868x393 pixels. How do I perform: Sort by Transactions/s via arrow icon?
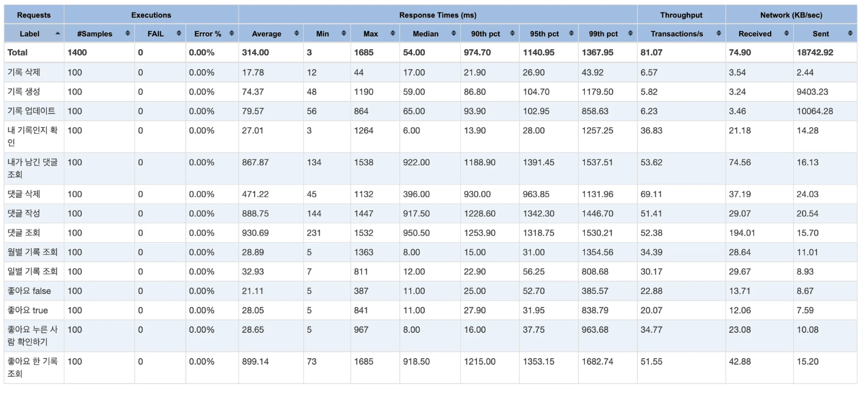click(x=719, y=33)
